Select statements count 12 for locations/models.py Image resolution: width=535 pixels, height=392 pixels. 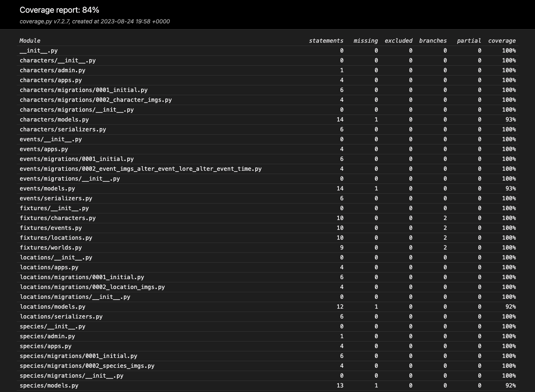[x=340, y=307]
